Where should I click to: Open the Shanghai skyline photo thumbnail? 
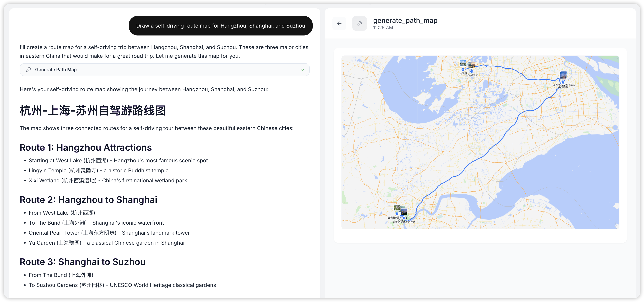tap(563, 75)
